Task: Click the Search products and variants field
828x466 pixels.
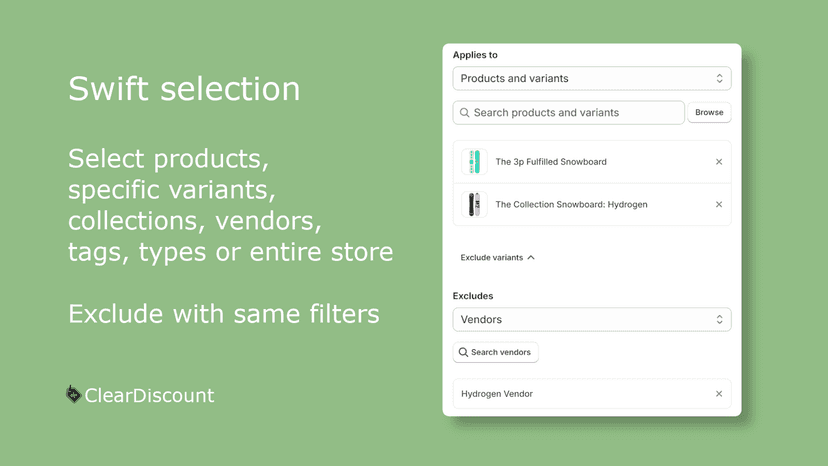Action: click(568, 113)
